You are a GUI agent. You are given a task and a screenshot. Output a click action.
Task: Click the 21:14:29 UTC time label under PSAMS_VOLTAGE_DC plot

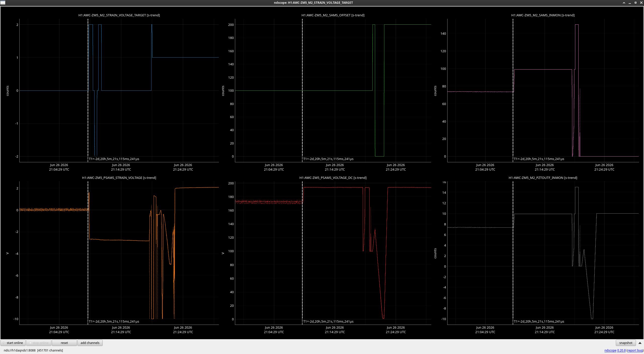[x=335, y=332]
